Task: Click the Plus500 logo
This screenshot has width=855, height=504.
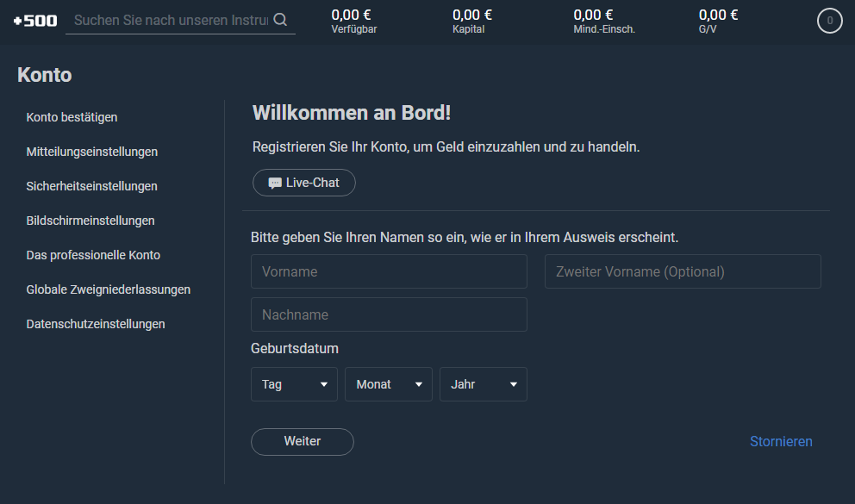Action: pos(35,21)
